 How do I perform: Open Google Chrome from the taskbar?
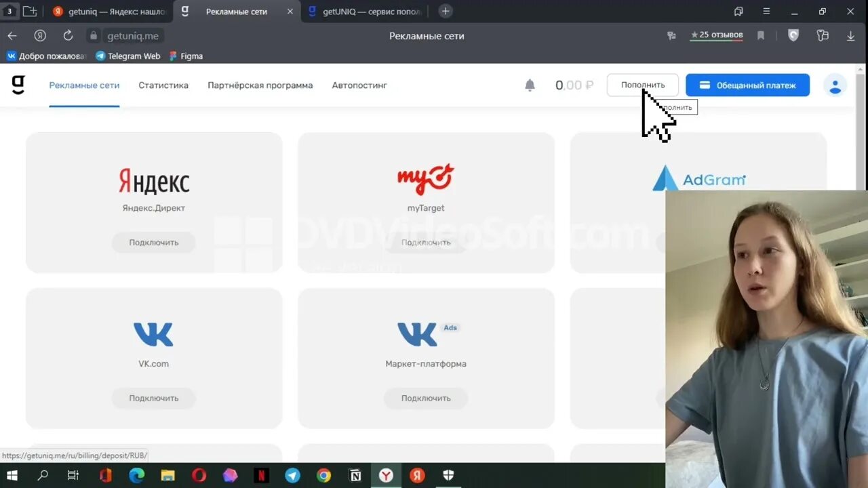point(323,476)
